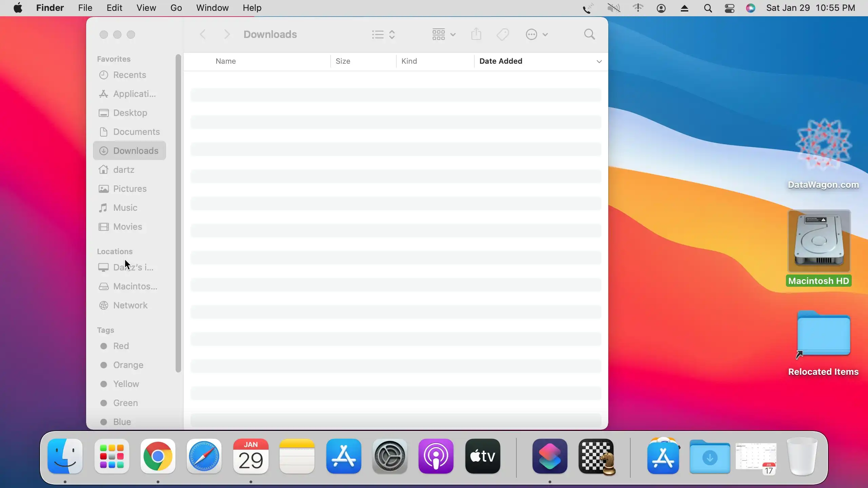Open the Chess app from the Dock
This screenshot has height=488, width=868.
(596, 456)
